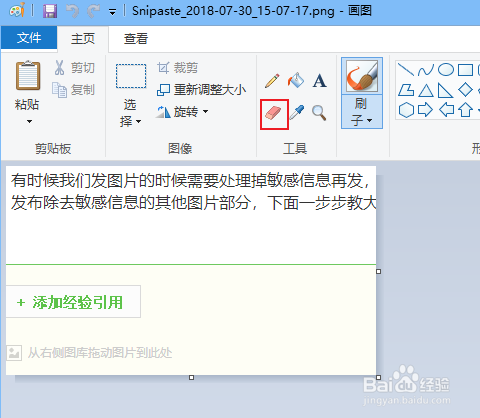Open the 文件 menu

point(29,38)
